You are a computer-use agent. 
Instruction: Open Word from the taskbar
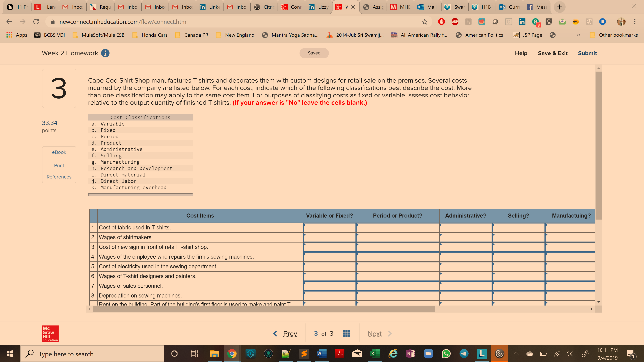click(321, 354)
